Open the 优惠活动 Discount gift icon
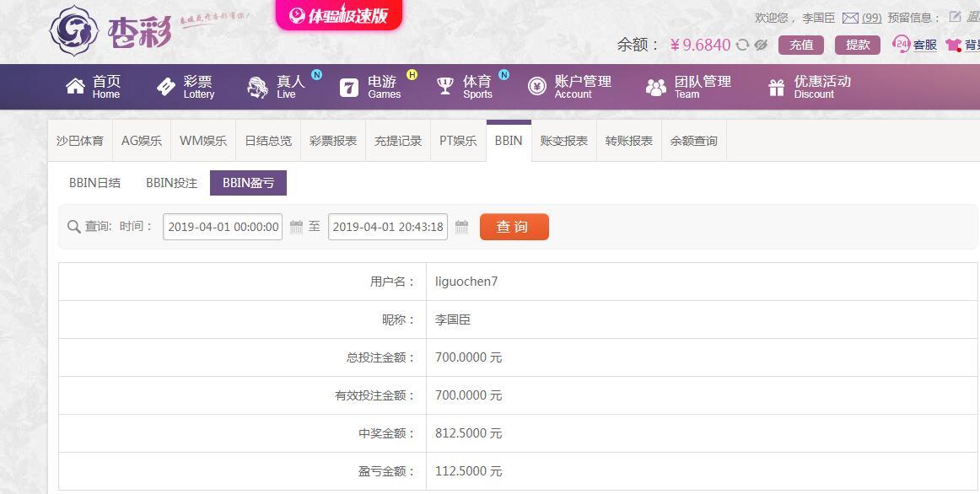 click(776, 88)
